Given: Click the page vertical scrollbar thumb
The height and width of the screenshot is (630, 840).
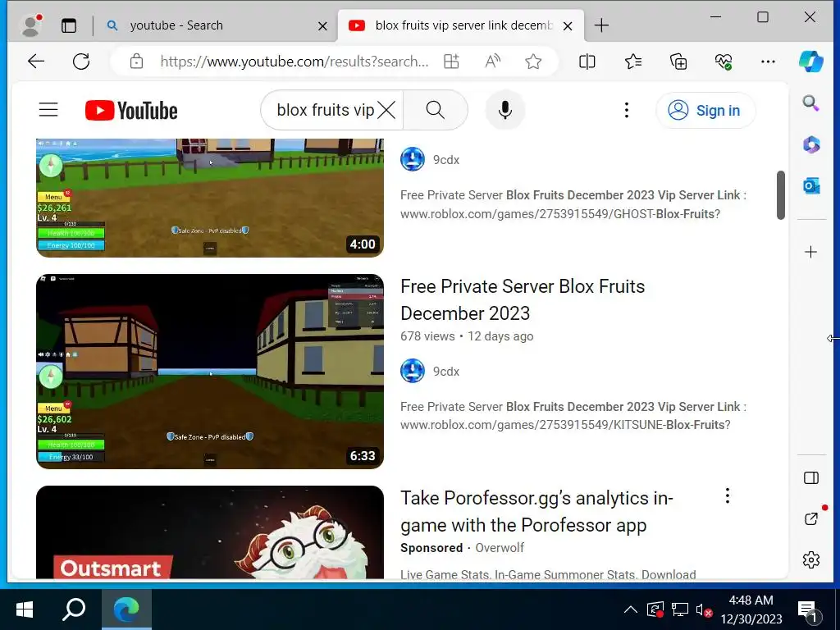Looking at the screenshot, I should click(x=781, y=195).
